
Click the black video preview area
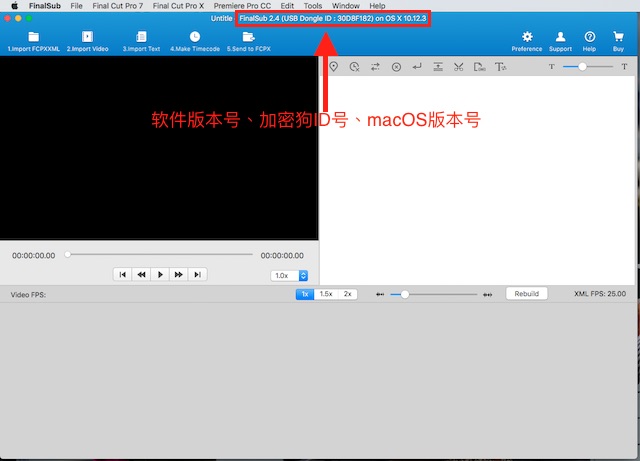[x=159, y=147]
